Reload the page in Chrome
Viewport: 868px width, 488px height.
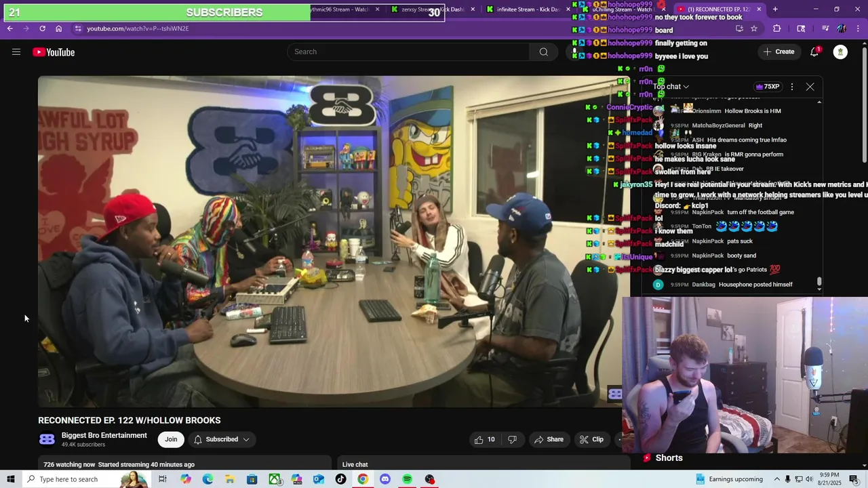click(42, 28)
